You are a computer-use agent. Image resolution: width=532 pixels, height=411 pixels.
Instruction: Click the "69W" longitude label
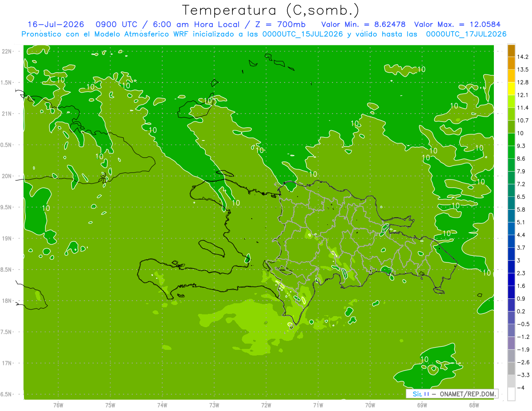(x=422, y=405)
